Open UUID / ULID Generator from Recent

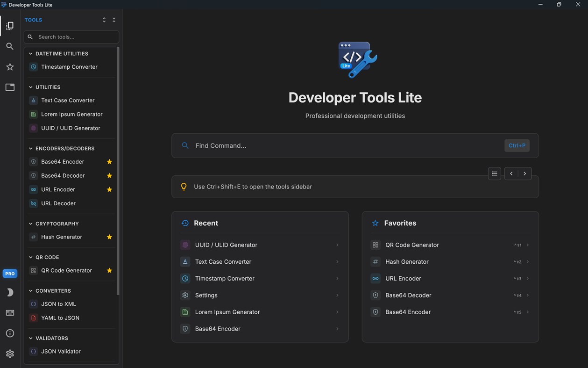[260, 245]
